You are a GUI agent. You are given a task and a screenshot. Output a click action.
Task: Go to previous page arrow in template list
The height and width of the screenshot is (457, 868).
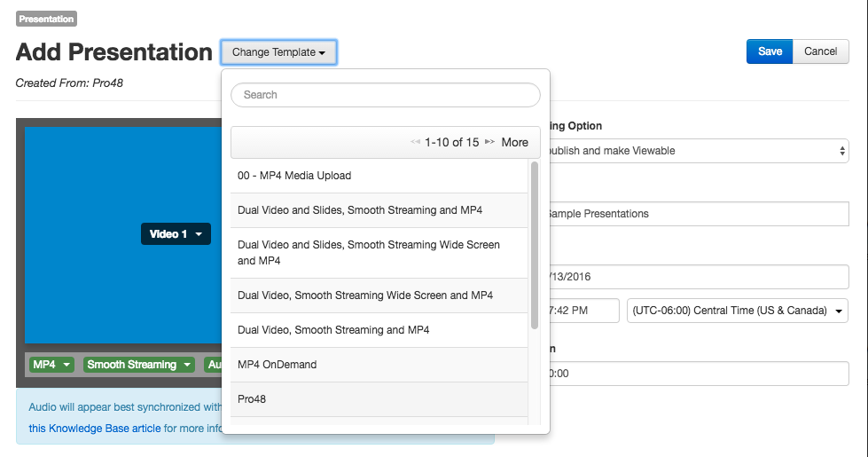(415, 142)
